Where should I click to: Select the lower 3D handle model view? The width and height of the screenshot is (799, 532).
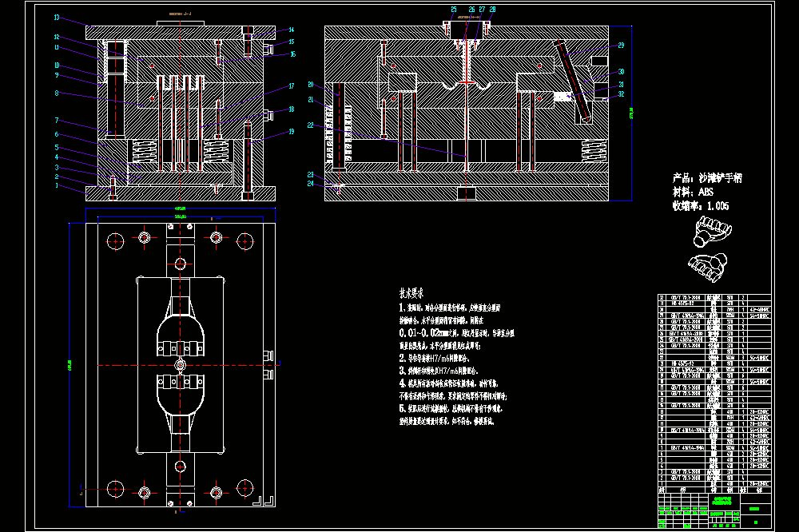point(708,267)
